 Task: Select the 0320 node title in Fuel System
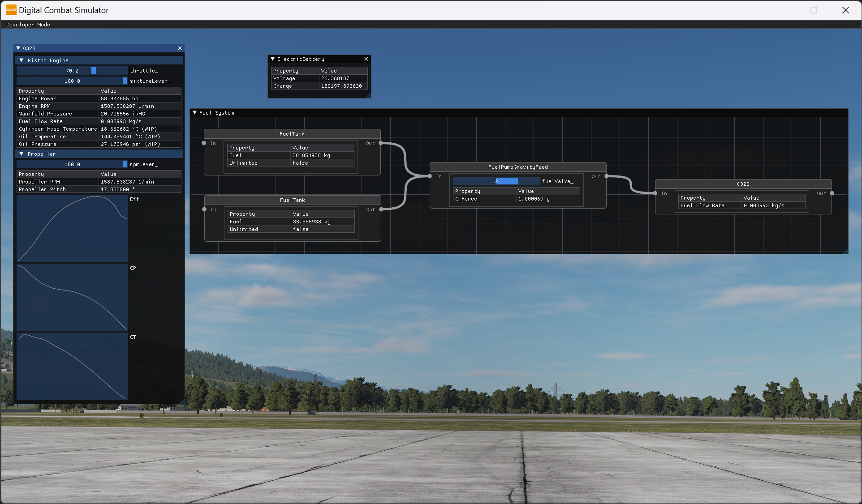coord(743,184)
